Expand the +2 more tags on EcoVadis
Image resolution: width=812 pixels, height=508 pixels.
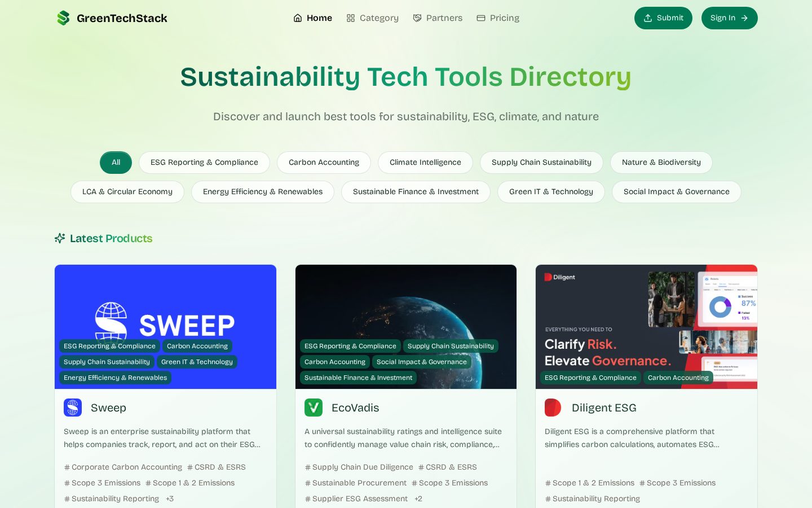coord(418,499)
